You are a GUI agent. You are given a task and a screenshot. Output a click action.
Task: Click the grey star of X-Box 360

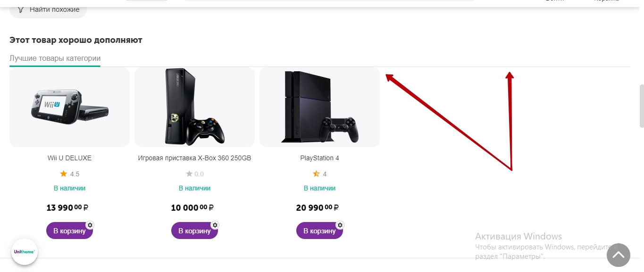click(x=189, y=174)
